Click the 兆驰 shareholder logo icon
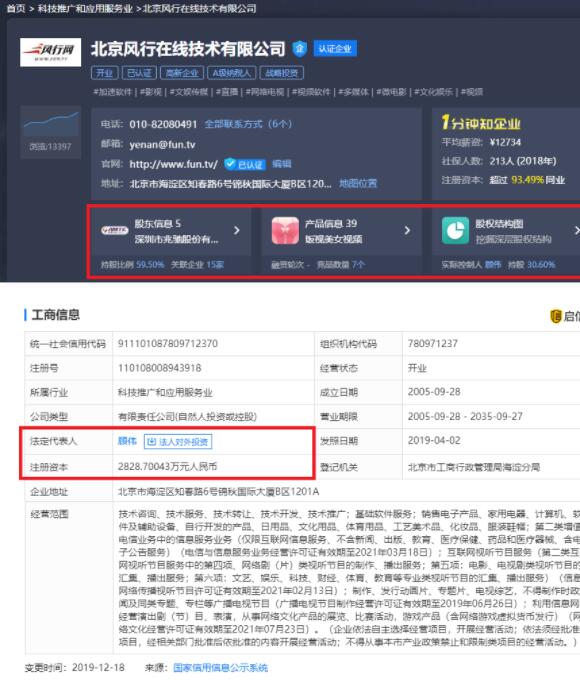This screenshot has height=681, width=580. pos(115,231)
